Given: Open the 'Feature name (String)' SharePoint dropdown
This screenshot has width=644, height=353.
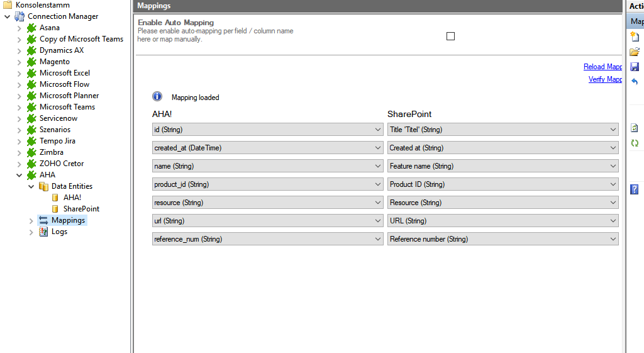Looking at the screenshot, I should pyautogui.click(x=502, y=166).
